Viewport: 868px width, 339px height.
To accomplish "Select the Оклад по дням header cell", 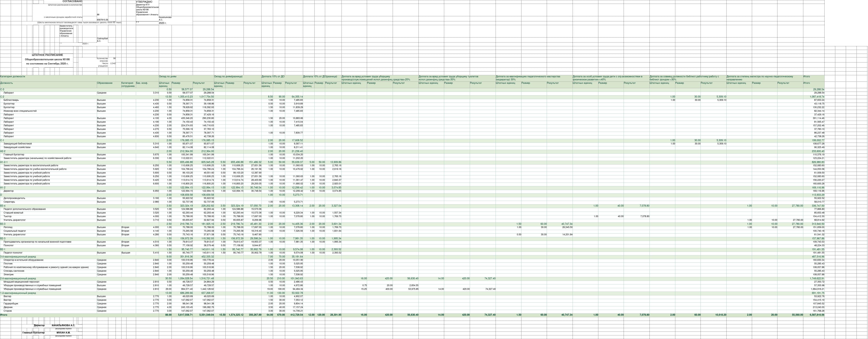I will (168, 77).
